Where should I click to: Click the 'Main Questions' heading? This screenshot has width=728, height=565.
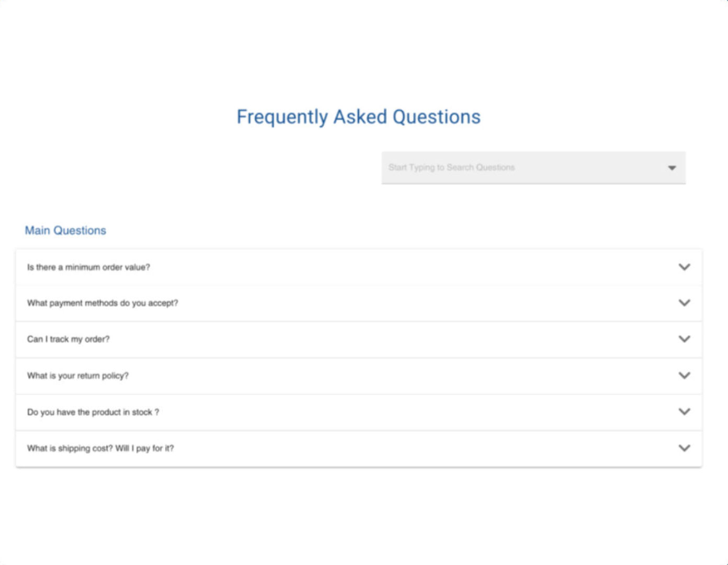coord(65,230)
